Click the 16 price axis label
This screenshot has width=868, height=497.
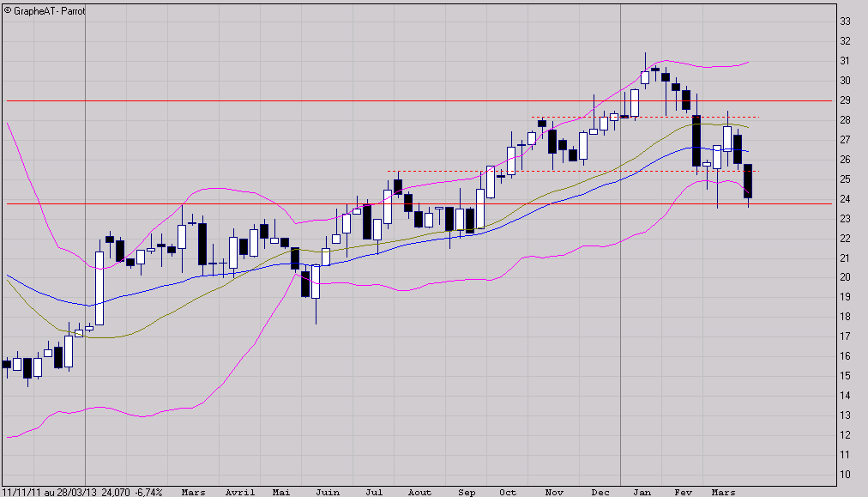pyautogui.click(x=846, y=356)
